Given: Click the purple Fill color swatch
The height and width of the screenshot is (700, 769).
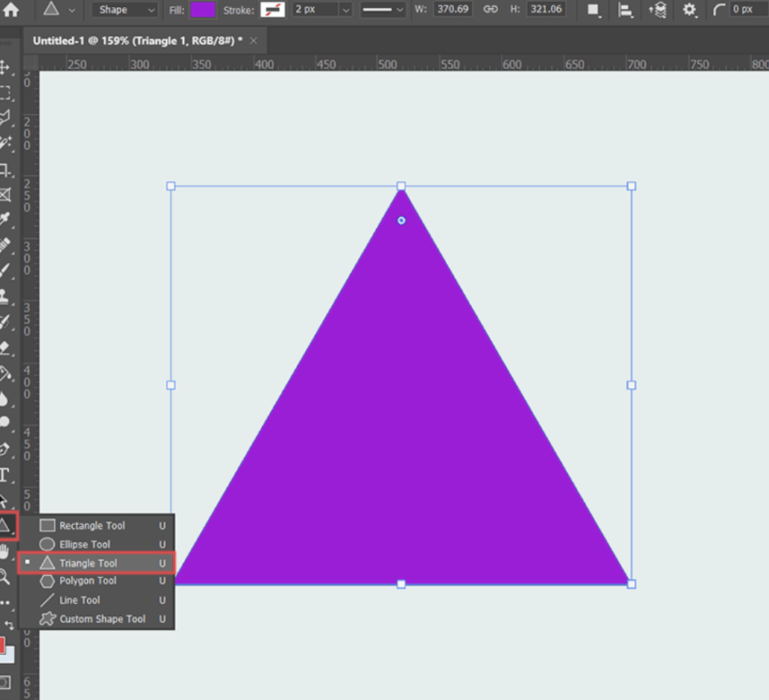Looking at the screenshot, I should [203, 10].
